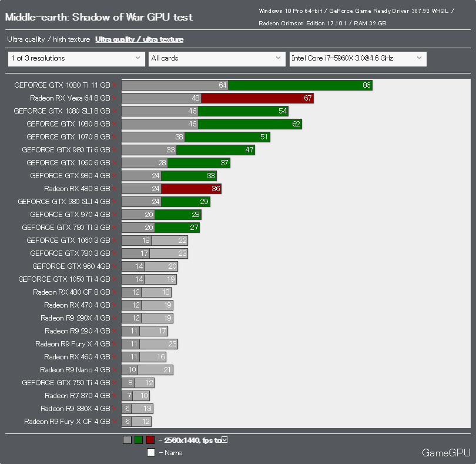Open the Intel Core i7-5960X CPU dropdown
The height and width of the screenshot is (464, 476).
pos(357,58)
